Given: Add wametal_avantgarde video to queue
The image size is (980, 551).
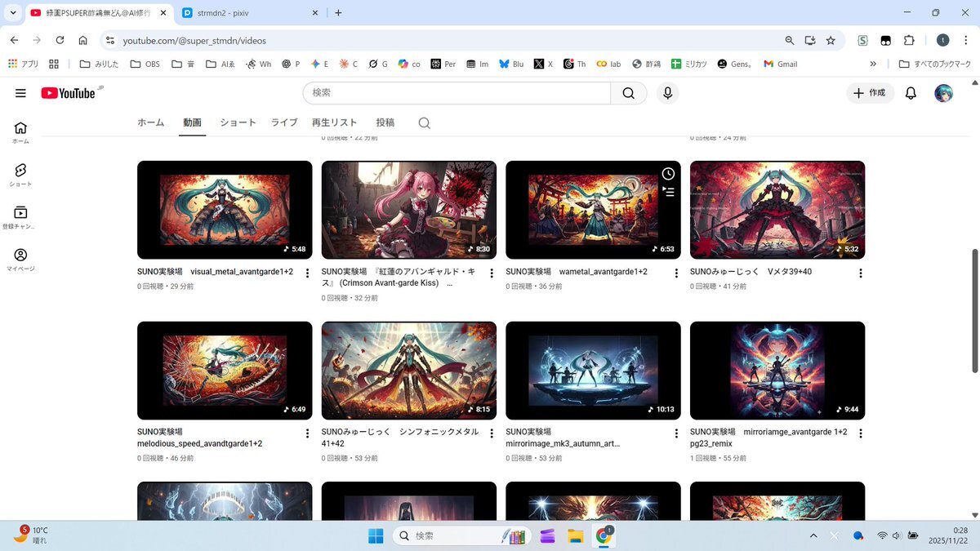Looking at the screenshot, I should (x=668, y=193).
